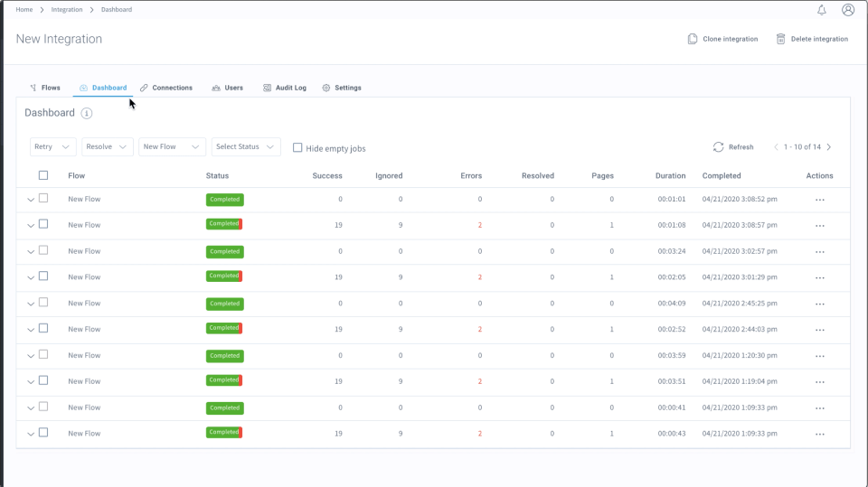Switch to the Connections tab
The height and width of the screenshot is (487, 868).
(x=166, y=88)
